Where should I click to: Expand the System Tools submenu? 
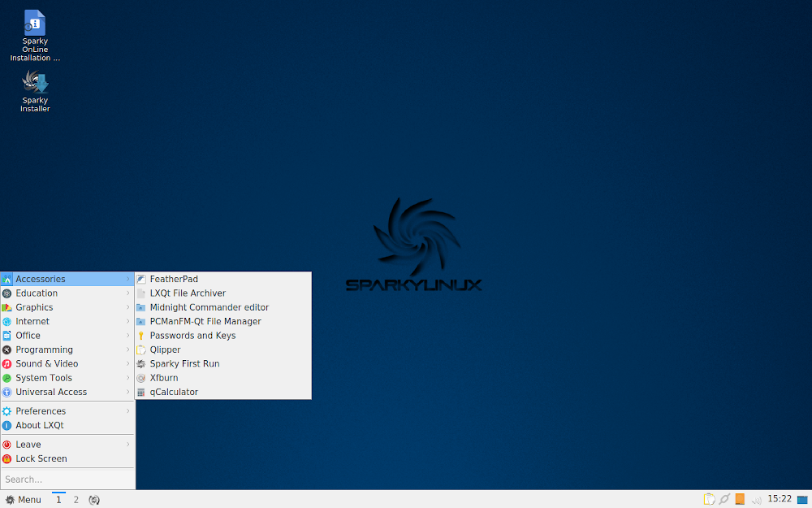(x=67, y=378)
